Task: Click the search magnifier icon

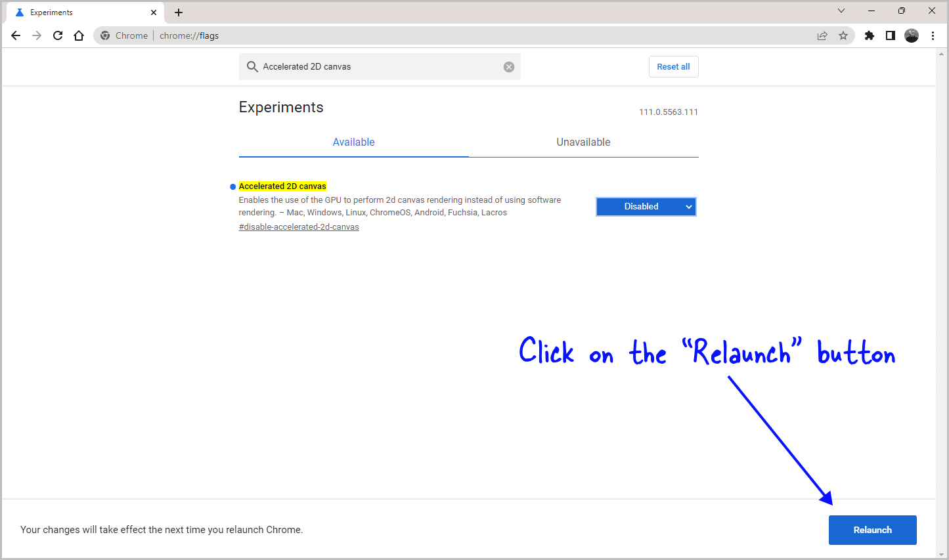Action: coord(253,66)
